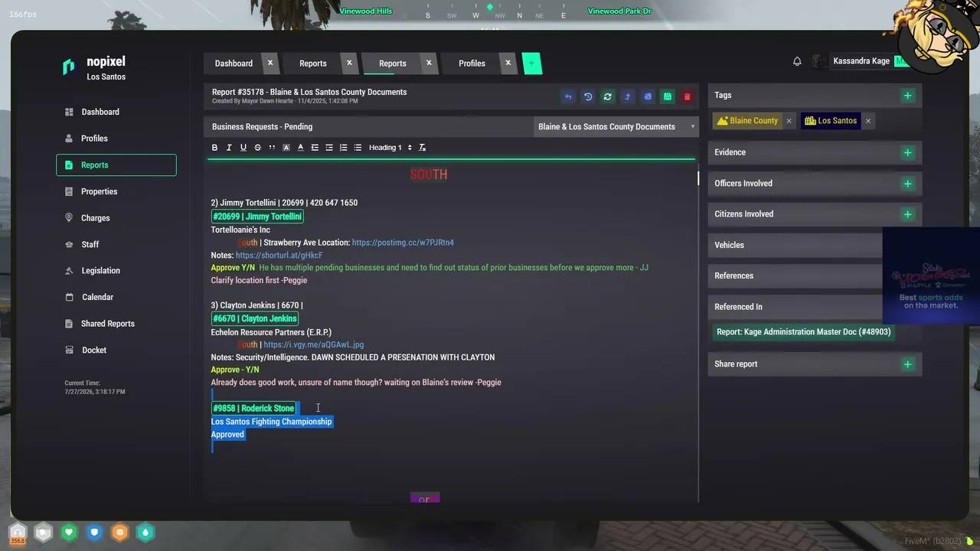Add a new tag with plus icon
This screenshot has height=551, width=980.
[x=907, y=96]
